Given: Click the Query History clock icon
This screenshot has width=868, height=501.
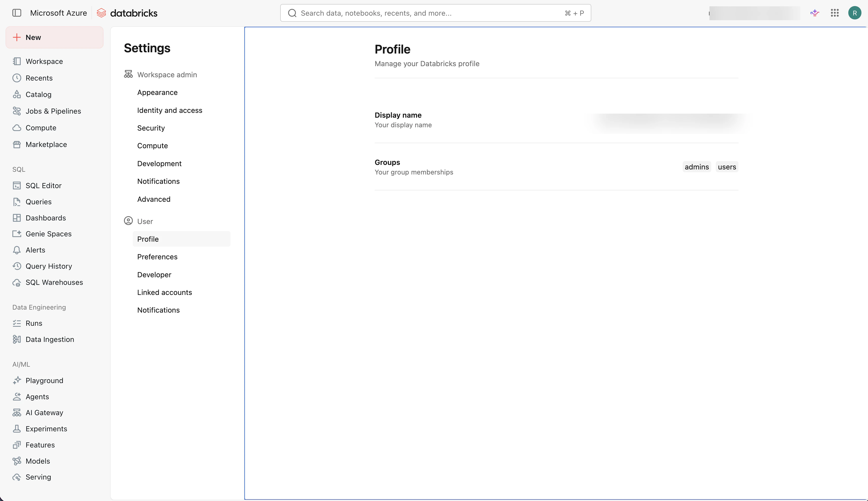Looking at the screenshot, I should 16,266.
